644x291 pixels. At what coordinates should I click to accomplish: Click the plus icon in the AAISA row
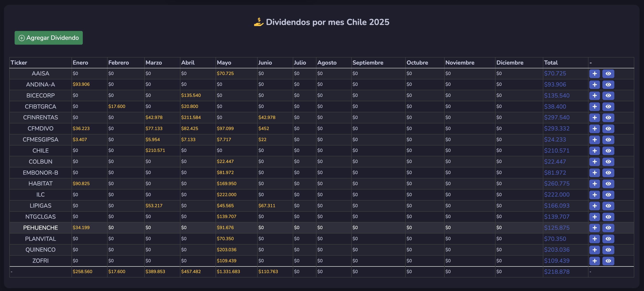tap(594, 74)
